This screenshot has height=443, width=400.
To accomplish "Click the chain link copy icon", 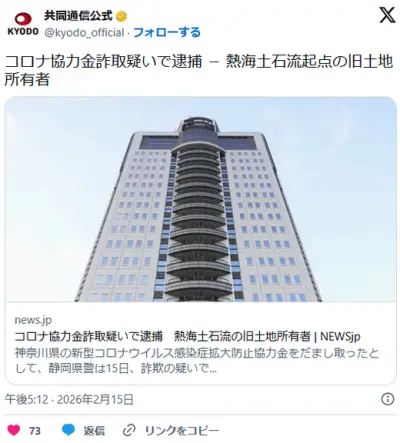I will [x=129, y=430].
